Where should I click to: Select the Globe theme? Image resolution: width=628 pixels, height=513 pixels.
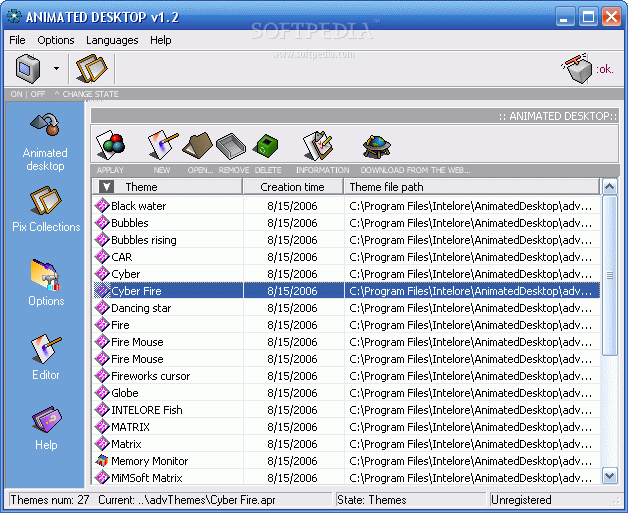click(346, 393)
